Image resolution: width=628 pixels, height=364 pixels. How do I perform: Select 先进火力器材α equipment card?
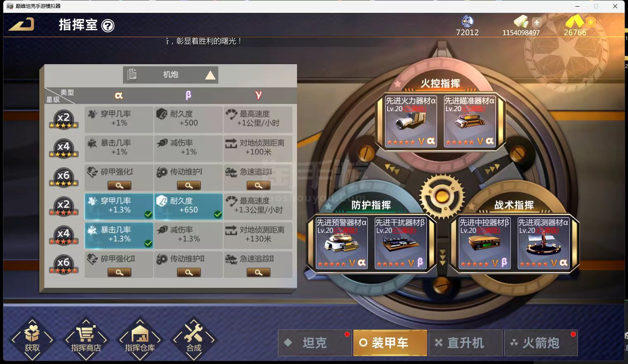click(x=411, y=121)
